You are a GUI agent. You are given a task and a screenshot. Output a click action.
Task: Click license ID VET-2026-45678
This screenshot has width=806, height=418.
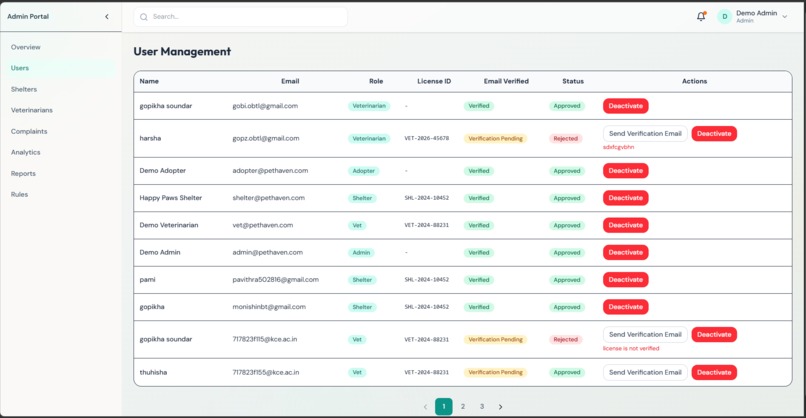427,138
